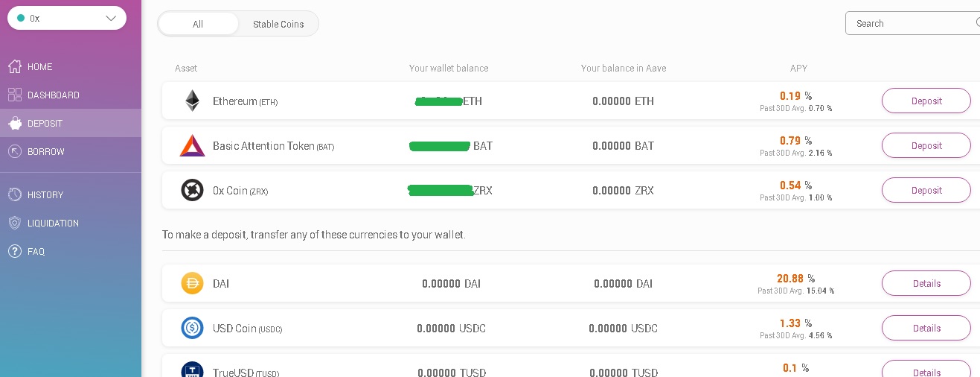Click the 0x Coin logo icon
The height and width of the screenshot is (377, 980).
[x=192, y=190]
